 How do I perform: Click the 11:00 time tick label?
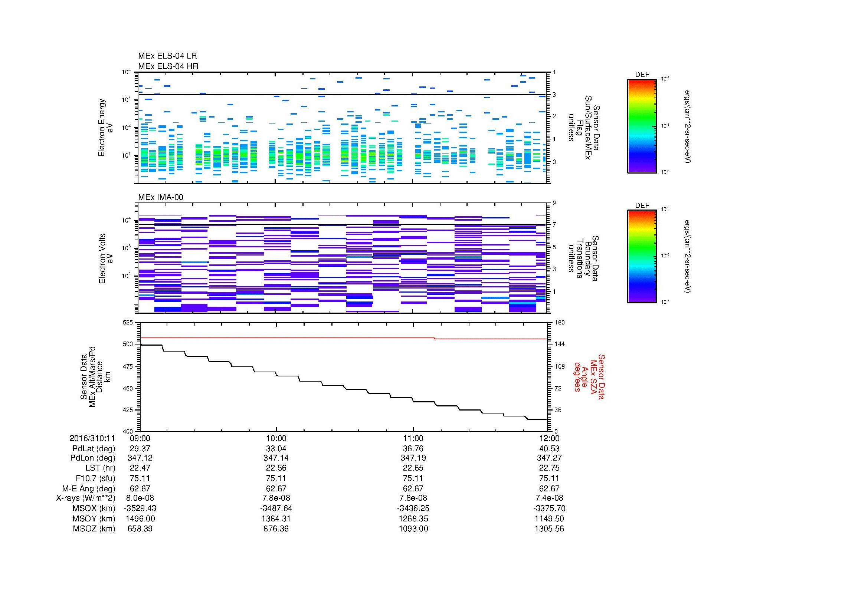[413, 438]
